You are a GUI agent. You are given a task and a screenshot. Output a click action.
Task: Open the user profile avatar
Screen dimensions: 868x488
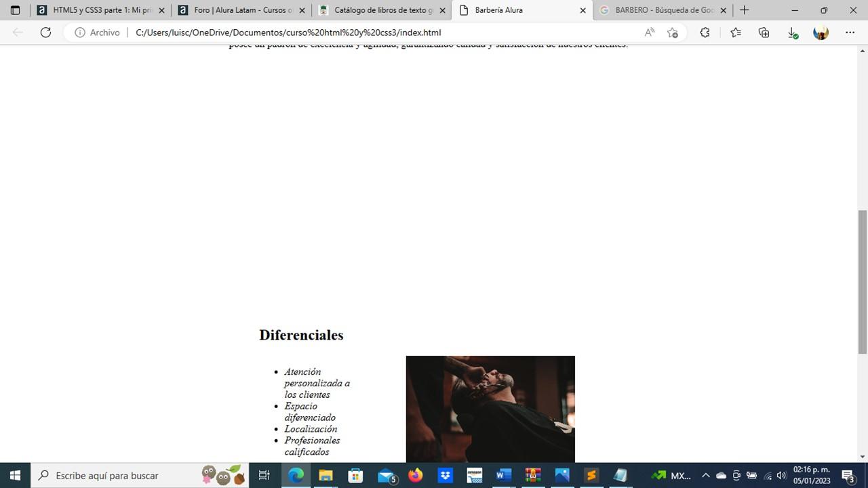tap(821, 33)
